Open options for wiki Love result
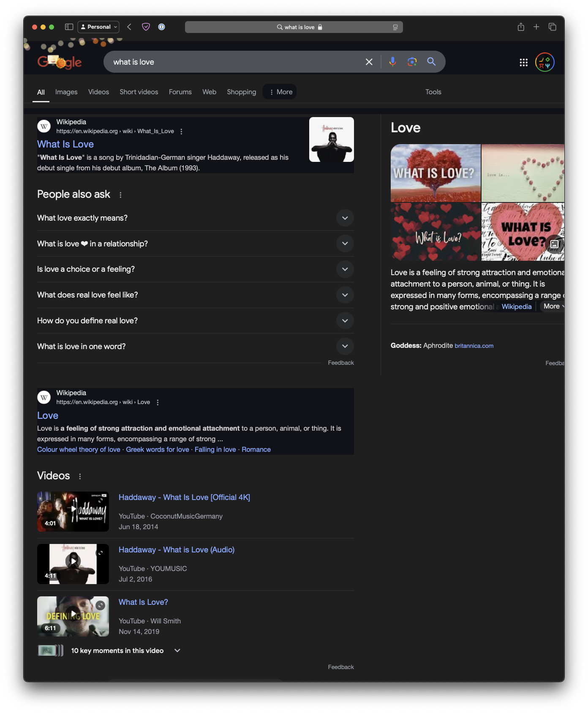Screen dimensions: 588x713 [x=158, y=402]
